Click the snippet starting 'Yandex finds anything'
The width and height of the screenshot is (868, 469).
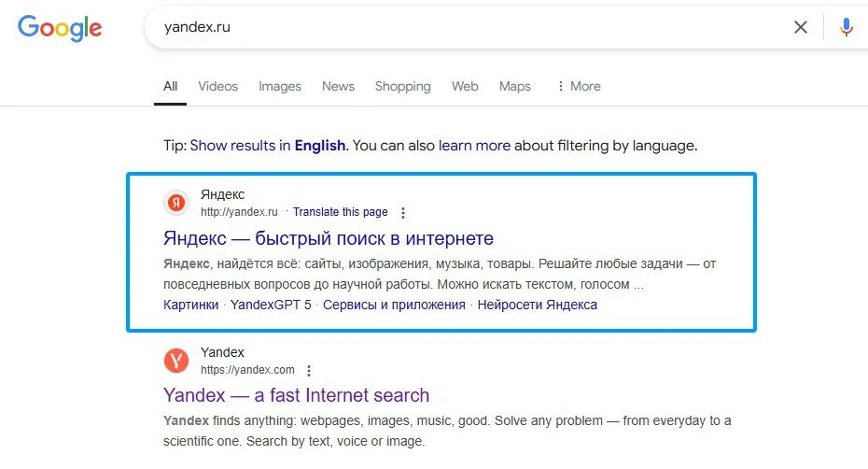tap(447, 431)
